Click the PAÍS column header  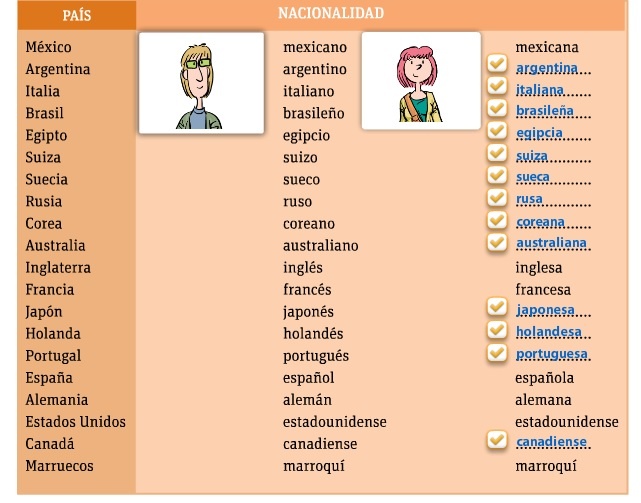click(77, 16)
